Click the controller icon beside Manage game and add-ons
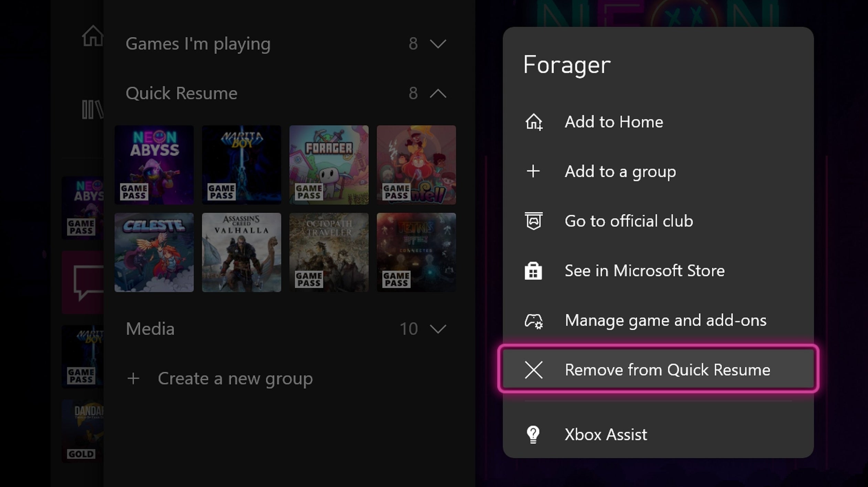 click(x=534, y=320)
